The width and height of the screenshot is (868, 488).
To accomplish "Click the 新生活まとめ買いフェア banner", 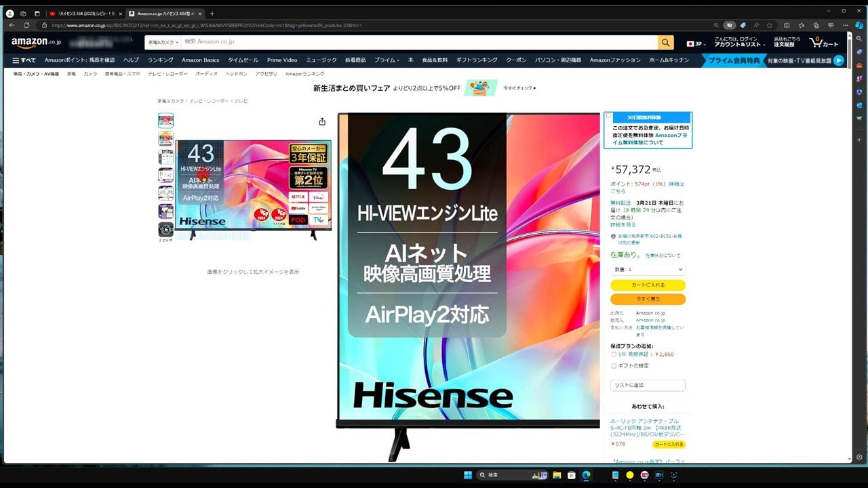I will tap(424, 88).
